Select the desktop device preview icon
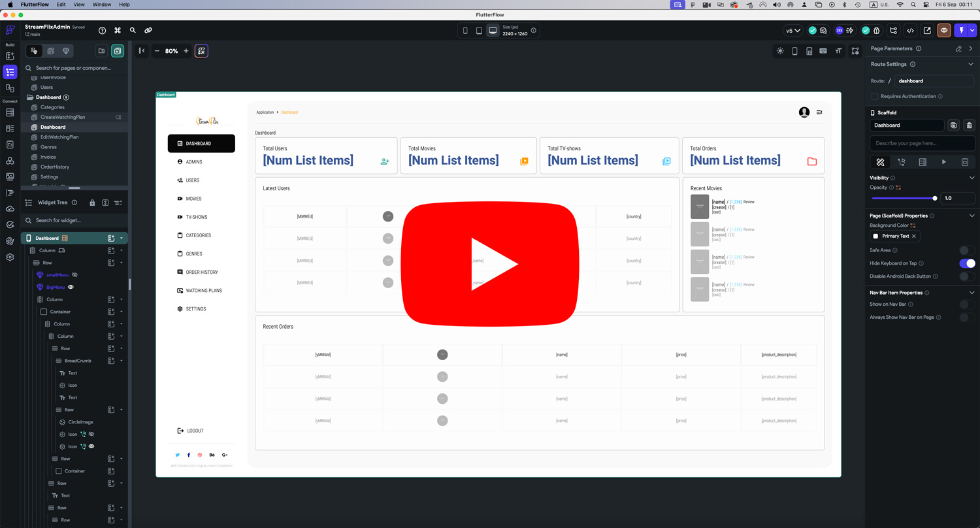 click(493, 31)
